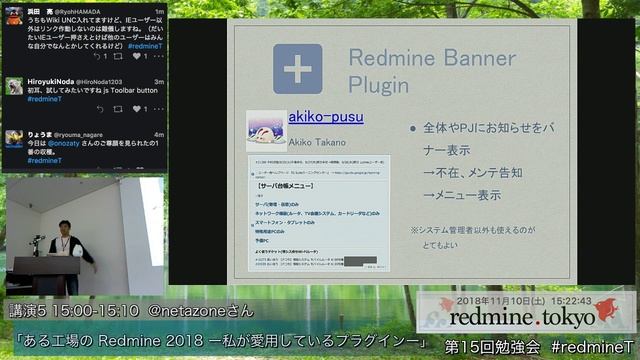Click the "js Toolbar button" tweet text
The image size is (640, 360).
pyautogui.click(x=130, y=90)
